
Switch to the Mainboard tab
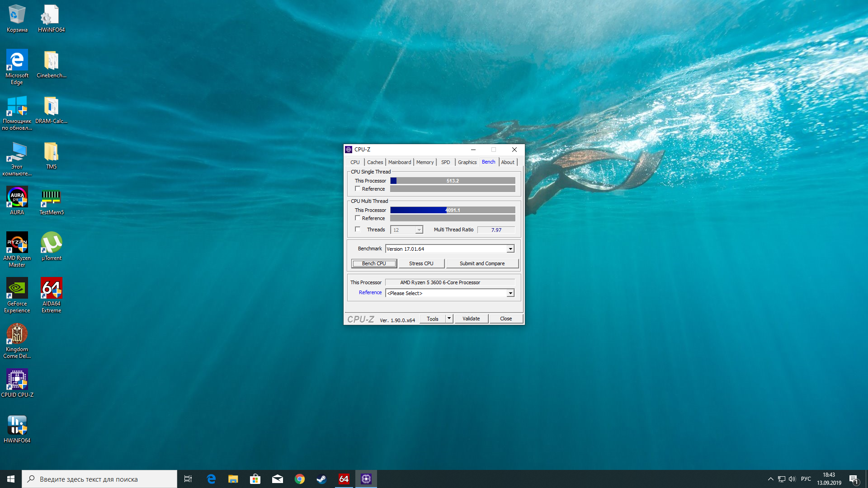400,162
